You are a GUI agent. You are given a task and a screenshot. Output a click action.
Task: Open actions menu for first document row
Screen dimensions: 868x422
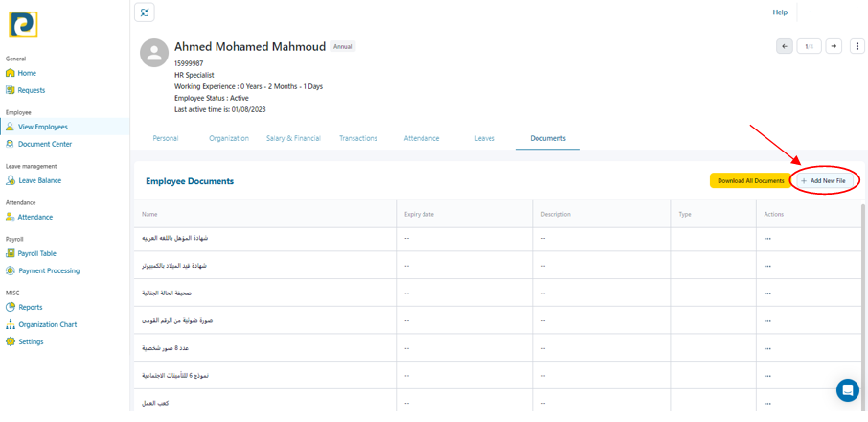click(767, 239)
